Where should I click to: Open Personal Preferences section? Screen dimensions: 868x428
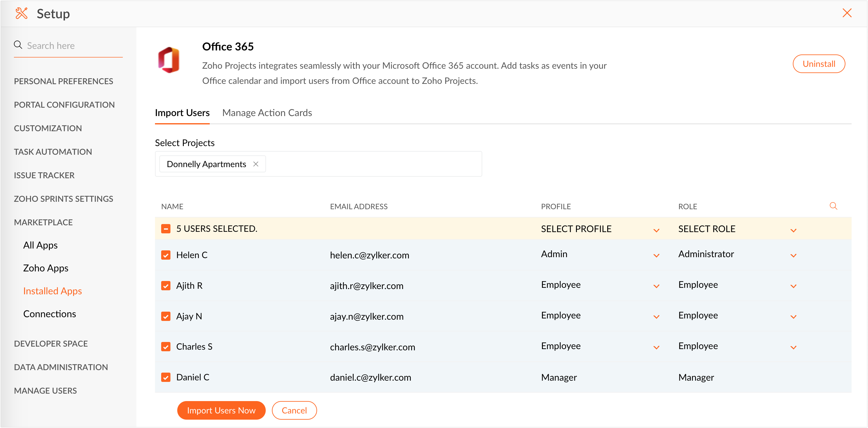(x=64, y=82)
